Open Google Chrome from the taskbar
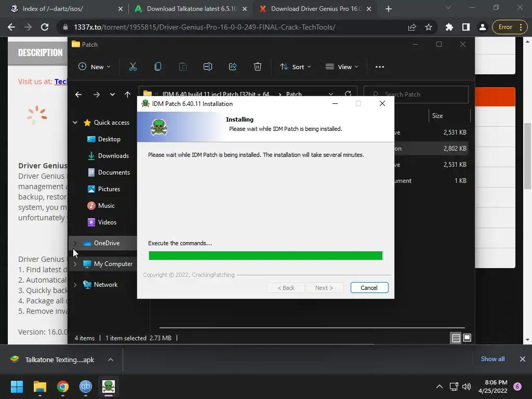This screenshot has height=399, width=532. click(63, 387)
